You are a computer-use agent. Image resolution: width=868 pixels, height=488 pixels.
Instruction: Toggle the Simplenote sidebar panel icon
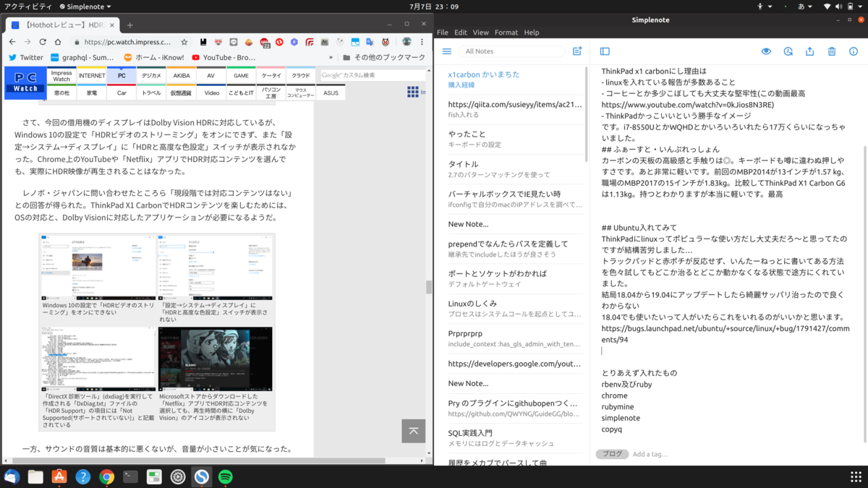tap(605, 51)
